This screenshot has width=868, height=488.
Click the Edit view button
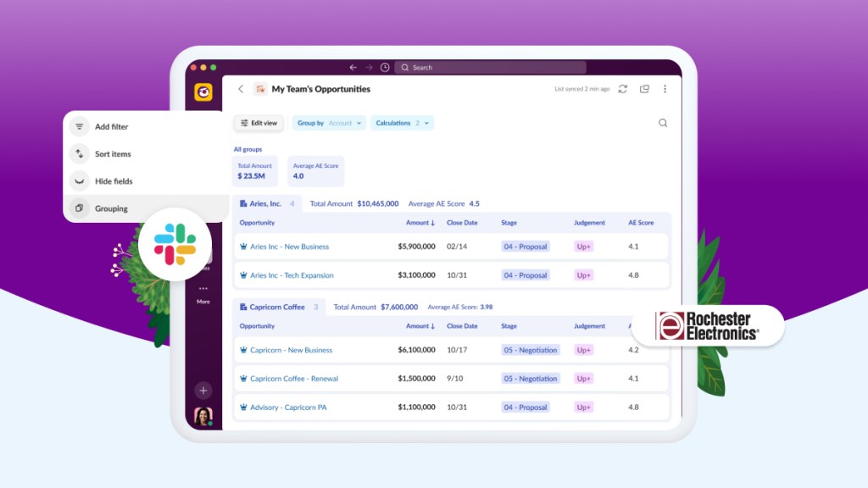(258, 123)
